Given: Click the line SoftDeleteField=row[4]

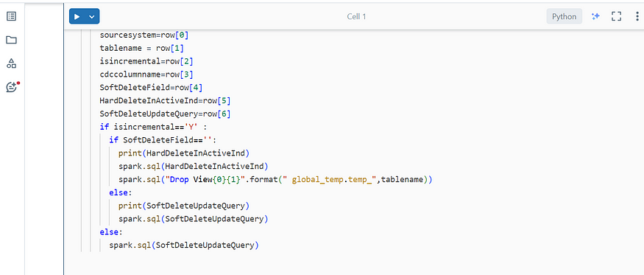Looking at the screenshot, I should click(151, 88).
